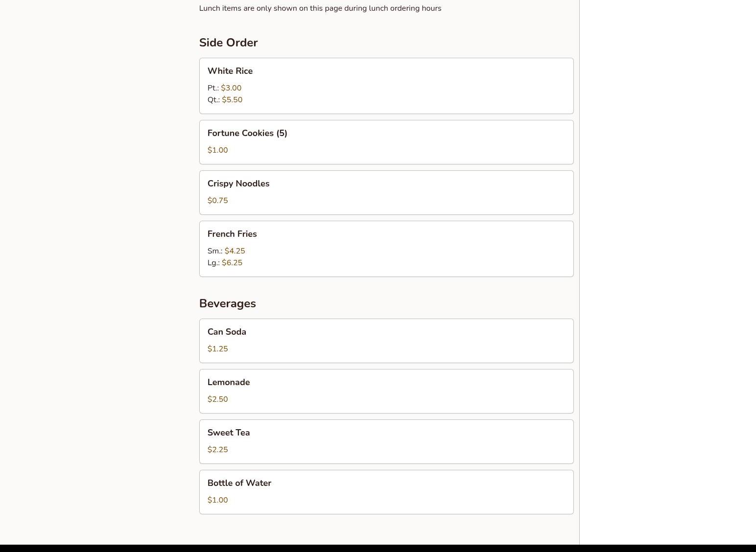Click the White Rice pint price $3.00
This screenshot has width=756, height=552.
(x=231, y=88)
